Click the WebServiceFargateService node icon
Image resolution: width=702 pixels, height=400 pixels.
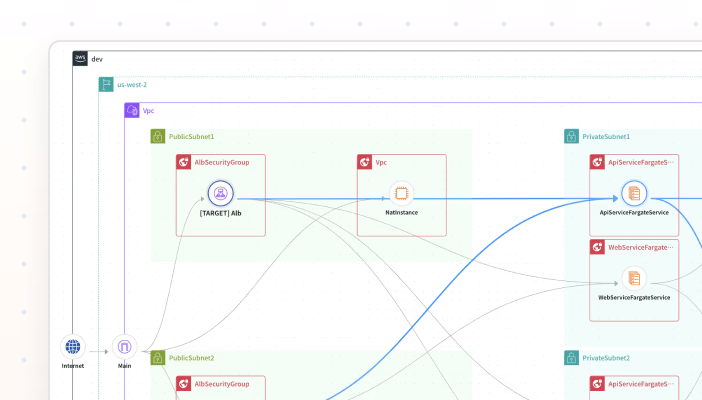[x=632, y=278]
